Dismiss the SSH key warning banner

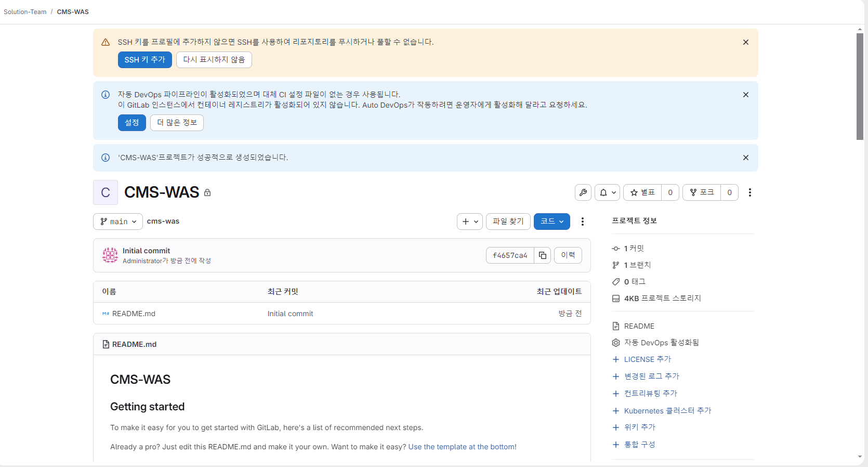[745, 42]
